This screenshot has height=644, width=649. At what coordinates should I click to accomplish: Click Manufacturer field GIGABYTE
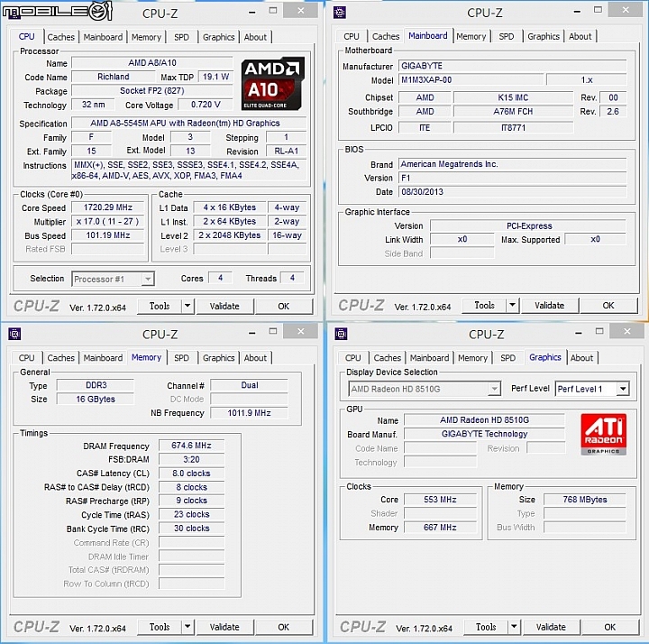click(x=513, y=66)
